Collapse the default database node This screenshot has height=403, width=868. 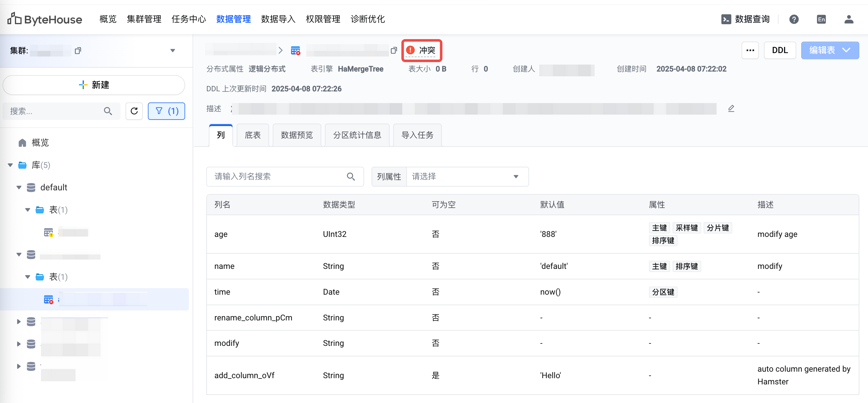[19, 188]
